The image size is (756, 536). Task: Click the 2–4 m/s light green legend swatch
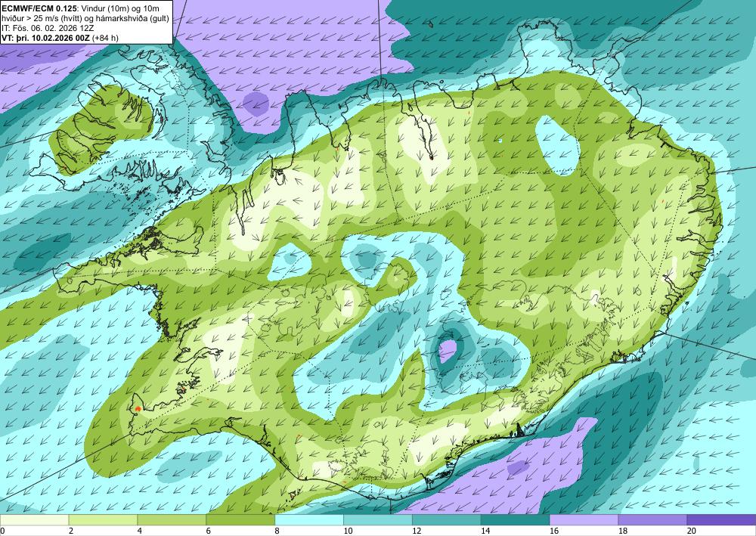pos(103,520)
